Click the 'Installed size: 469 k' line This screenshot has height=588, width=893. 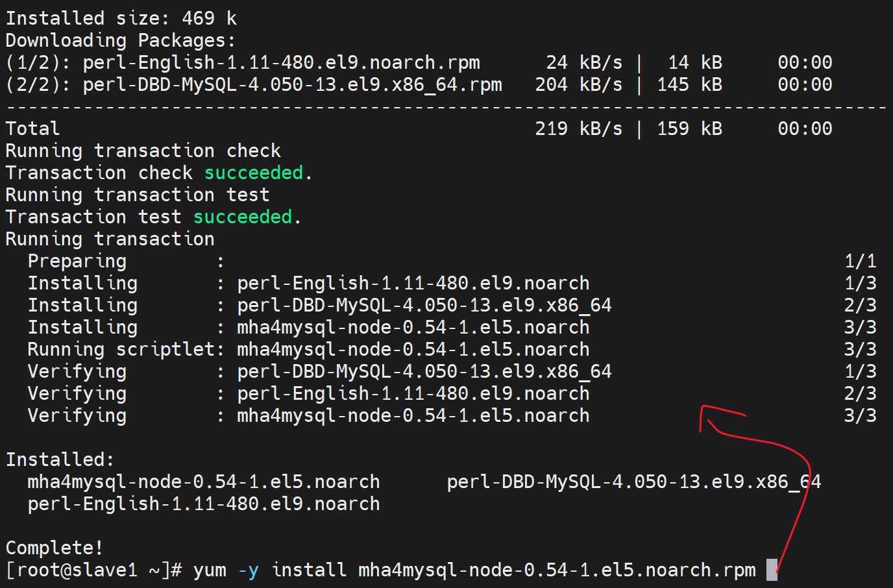[x=121, y=18]
